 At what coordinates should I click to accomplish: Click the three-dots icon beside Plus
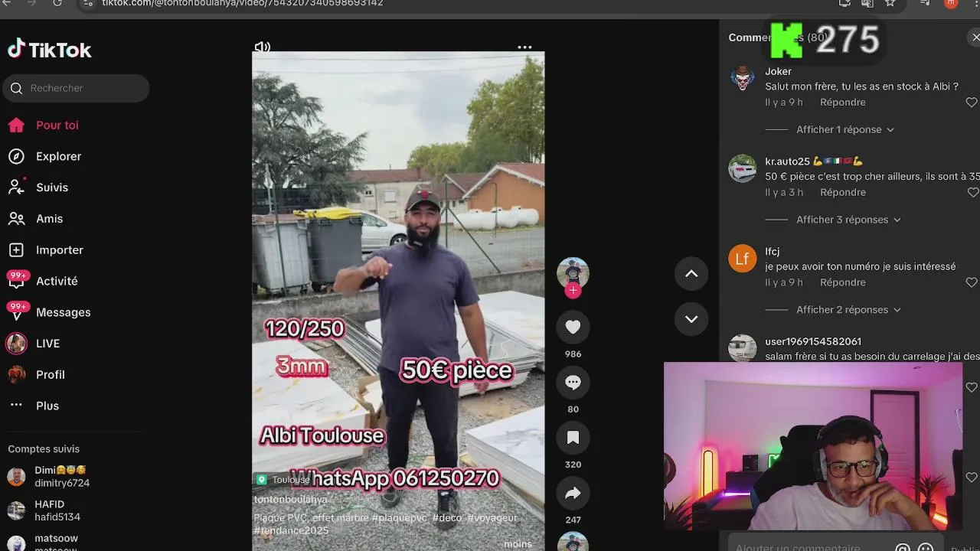click(x=16, y=405)
